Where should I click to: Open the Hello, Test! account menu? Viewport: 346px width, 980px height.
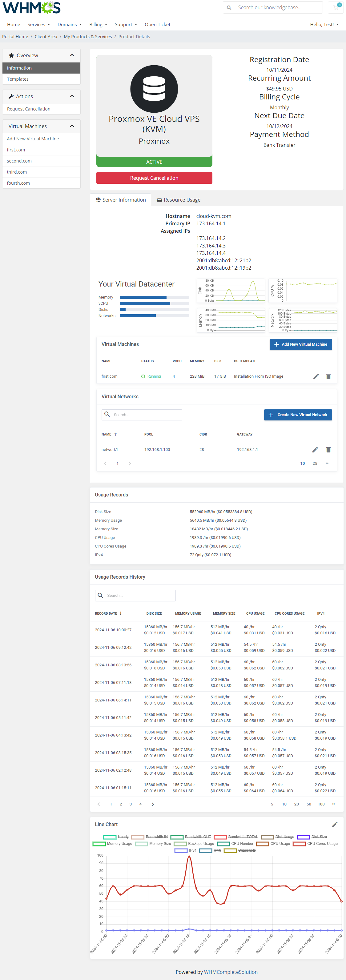[324, 24]
